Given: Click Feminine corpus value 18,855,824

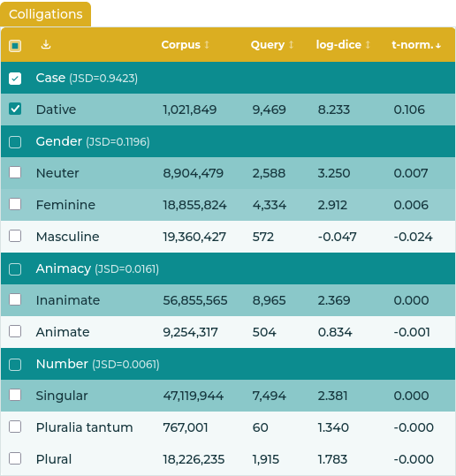Looking at the screenshot, I should pyautogui.click(x=194, y=205).
